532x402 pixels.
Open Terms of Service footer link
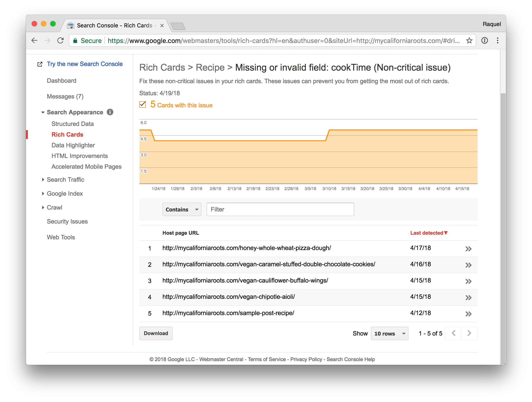266,359
